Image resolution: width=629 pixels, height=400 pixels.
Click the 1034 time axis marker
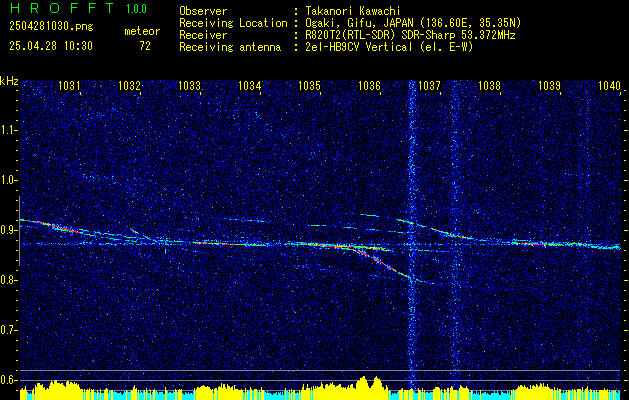[250, 85]
